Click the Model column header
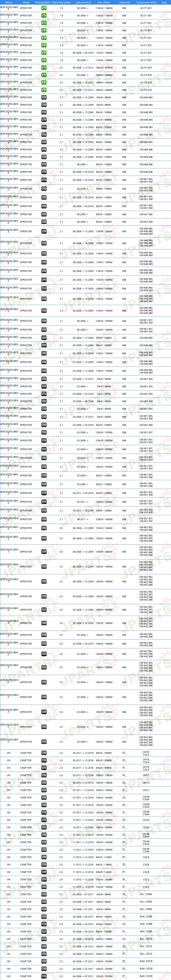Viewport: 171px width, 980px height. coord(26,2)
